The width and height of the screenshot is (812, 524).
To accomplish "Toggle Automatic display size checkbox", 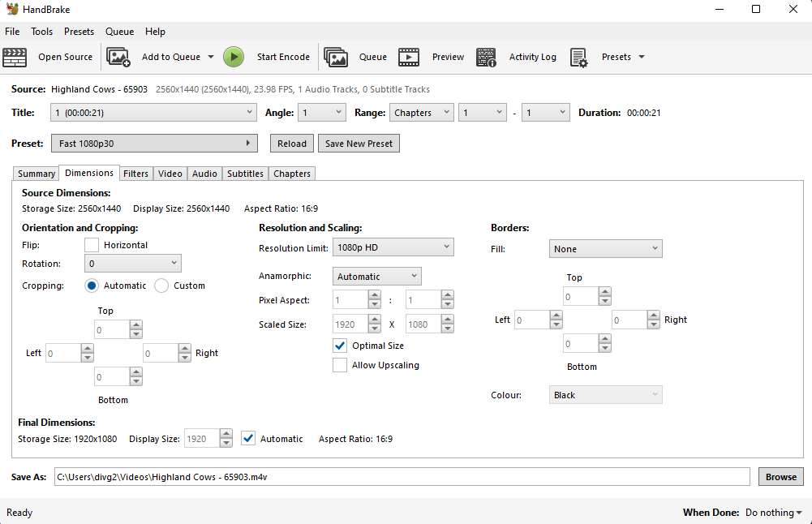I will [248, 439].
